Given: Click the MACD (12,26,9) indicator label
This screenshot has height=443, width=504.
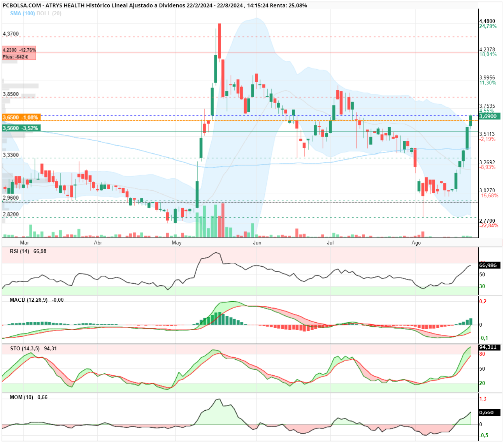Looking at the screenshot, I should point(29,300).
